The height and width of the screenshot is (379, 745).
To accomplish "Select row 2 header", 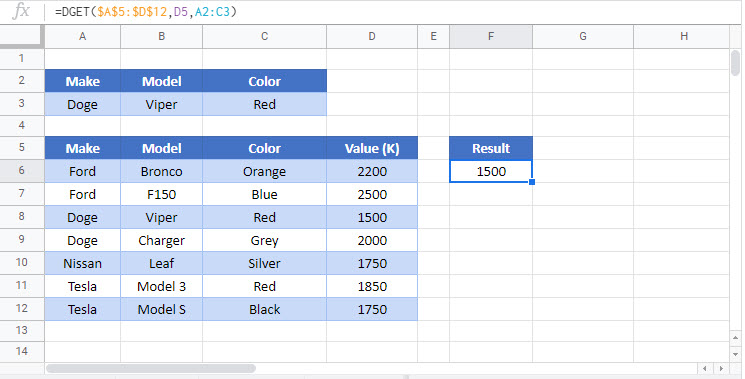I will pyautogui.click(x=22, y=81).
